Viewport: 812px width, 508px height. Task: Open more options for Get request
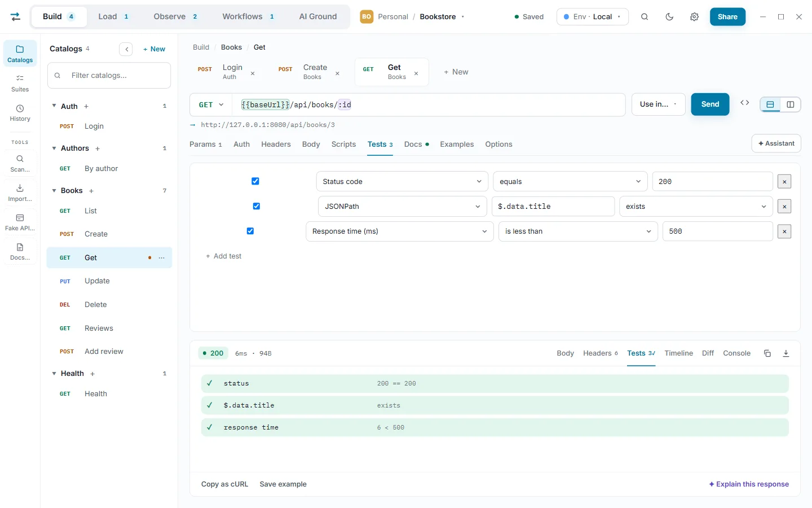click(162, 258)
